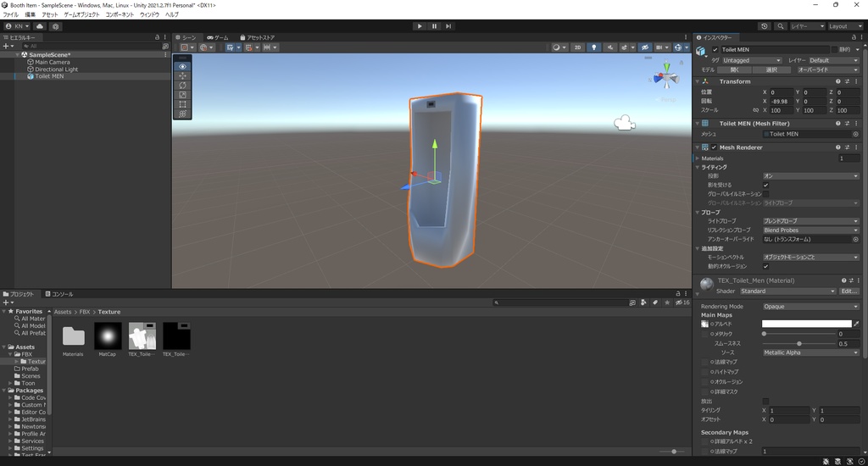Adjust the メタリック slider
868x466 pixels.
click(798, 334)
